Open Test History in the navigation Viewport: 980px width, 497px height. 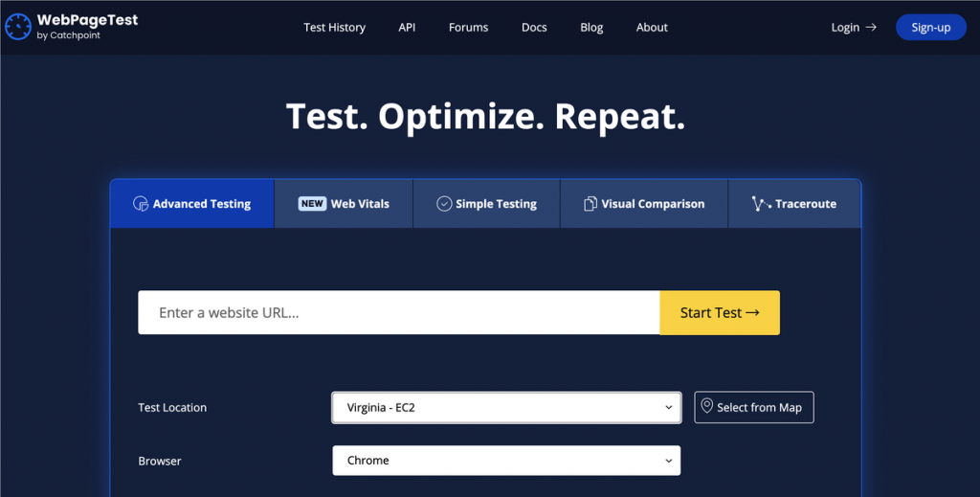(x=334, y=28)
